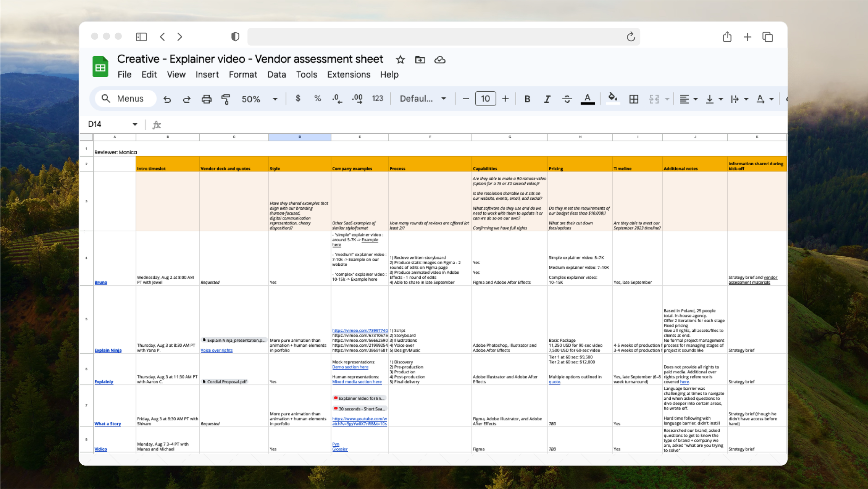Open the Vidico vendor link
The image size is (868, 489).
101,449
